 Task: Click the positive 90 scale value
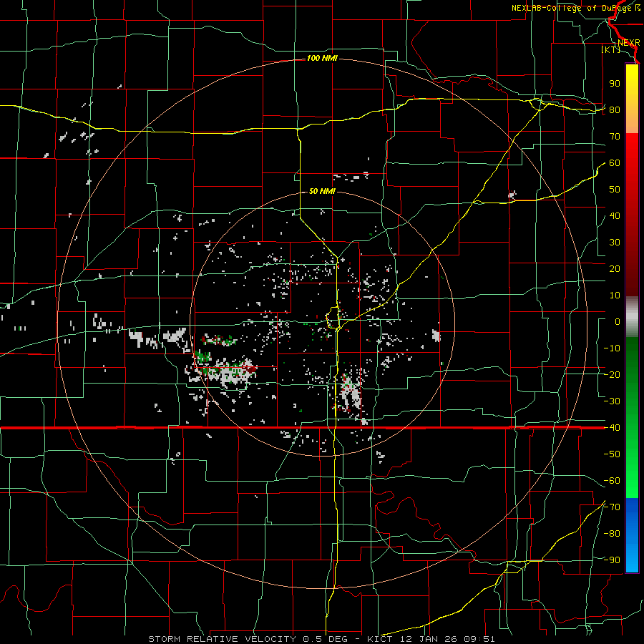[x=615, y=84]
